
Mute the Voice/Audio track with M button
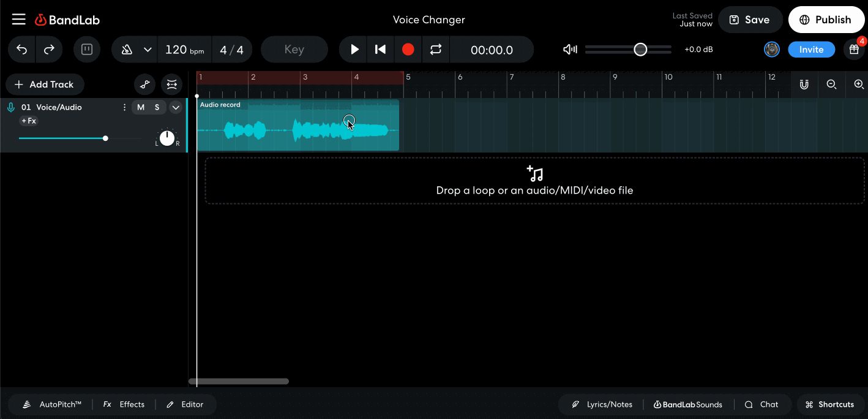point(140,107)
